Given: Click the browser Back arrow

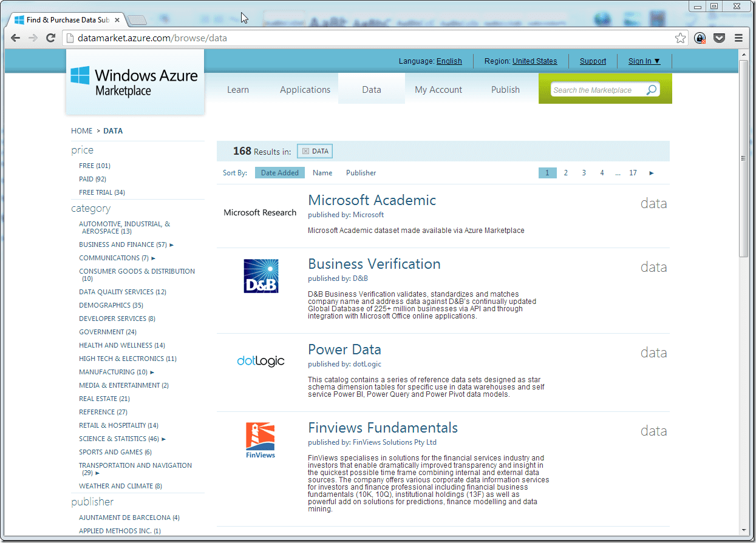Looking at the screenshot, I should (16, 38).
